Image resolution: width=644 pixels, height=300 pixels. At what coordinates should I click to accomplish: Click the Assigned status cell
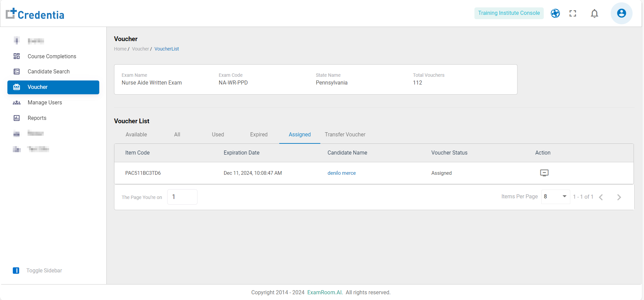[x=441, y=173]
